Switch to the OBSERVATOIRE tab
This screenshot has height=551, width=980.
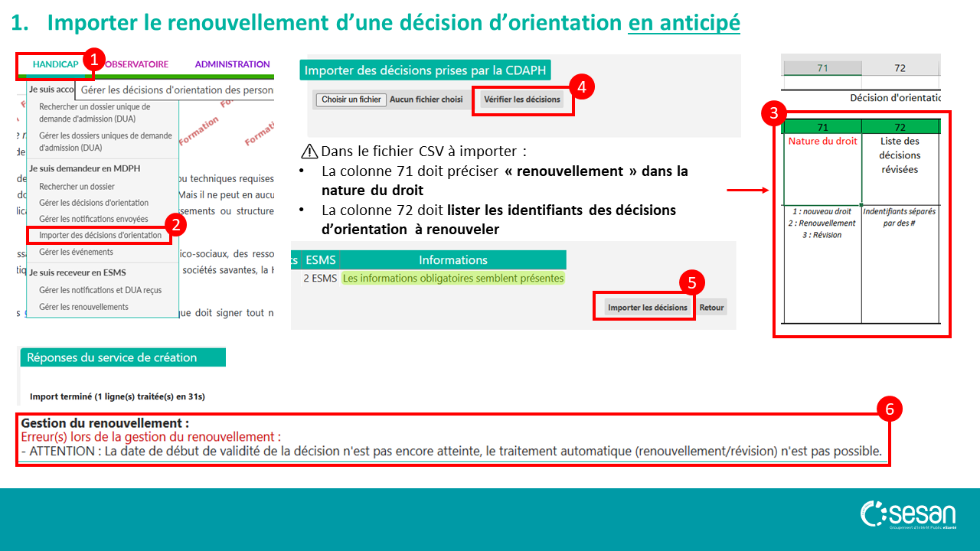pyautogui.click(x=136, y=65)
